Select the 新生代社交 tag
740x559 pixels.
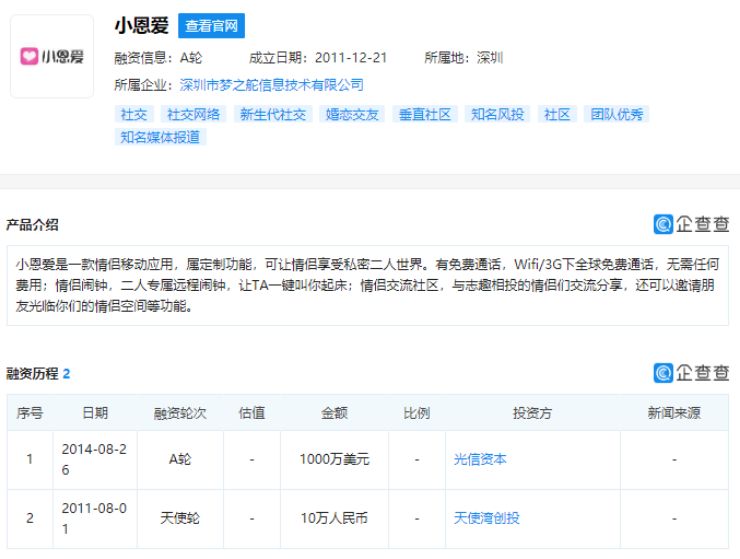pos(273,114)
